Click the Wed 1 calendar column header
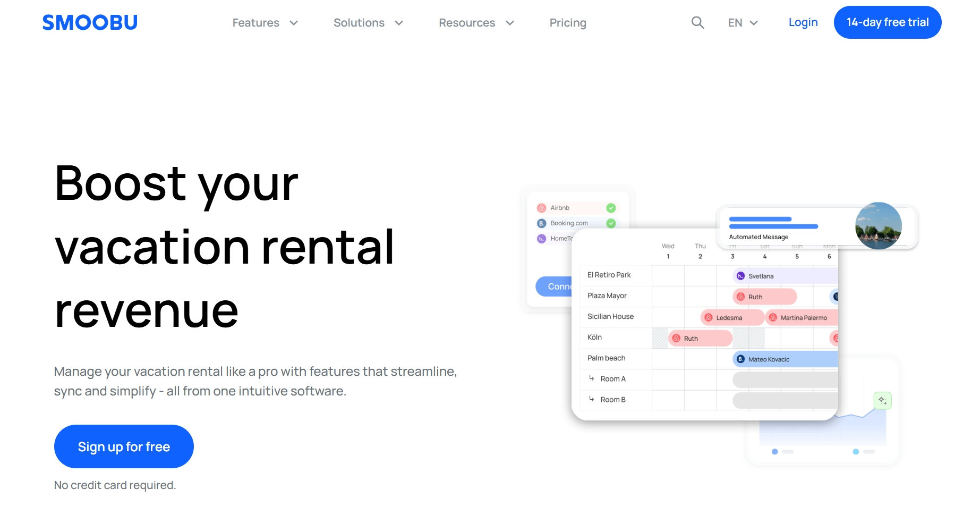980x506 pixels. coord(668,251)
